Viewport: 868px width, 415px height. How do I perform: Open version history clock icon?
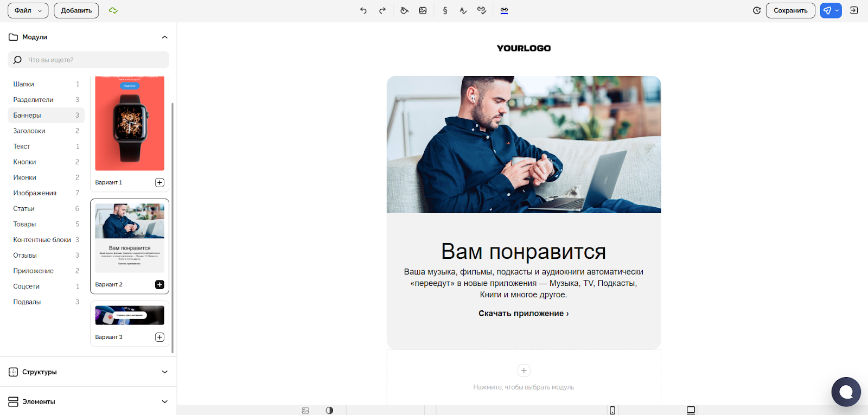pos(757,10)
